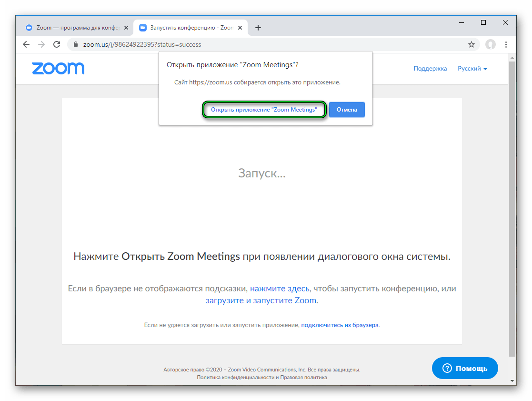Click Открыть приложение "Zoom Meetings" button
The width and height of the screenshot is (532, 401).
[264, 110]
